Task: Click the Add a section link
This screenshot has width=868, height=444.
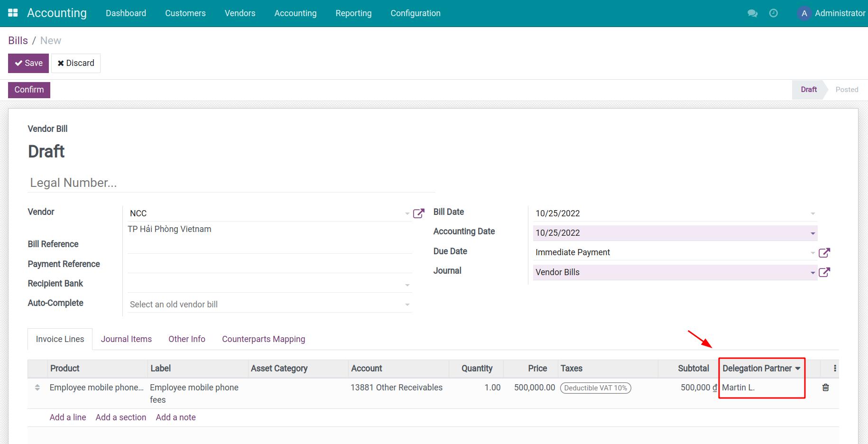Action: [x=120, y=417]
